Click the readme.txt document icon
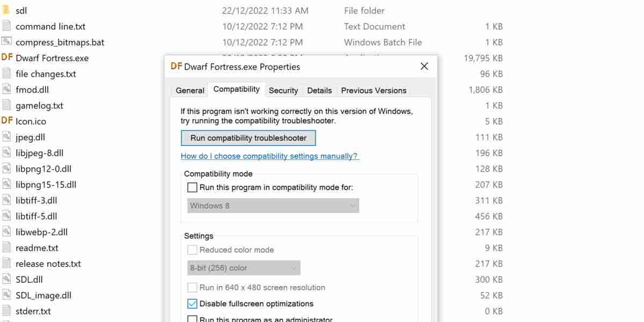Screen dimensions: 644x322 coord(7,247)
